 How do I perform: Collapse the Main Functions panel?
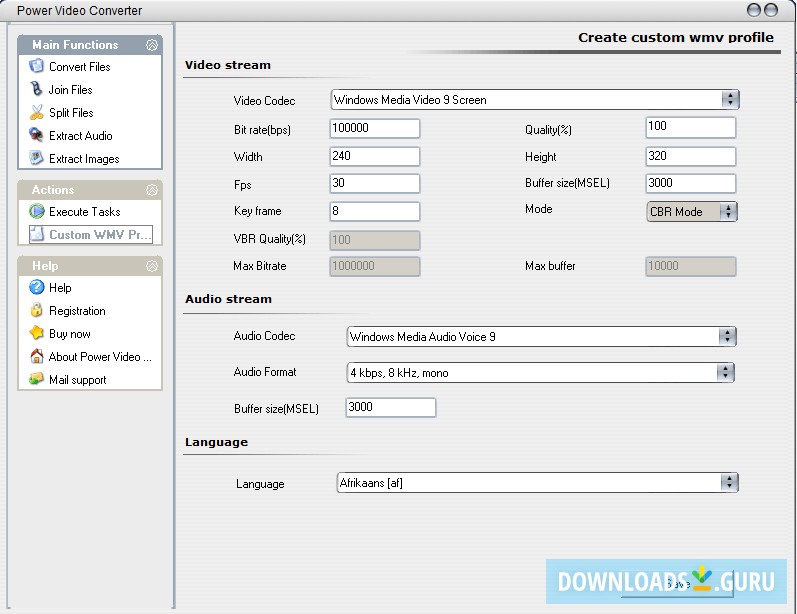pyautogui.click(x=152, y=45)
